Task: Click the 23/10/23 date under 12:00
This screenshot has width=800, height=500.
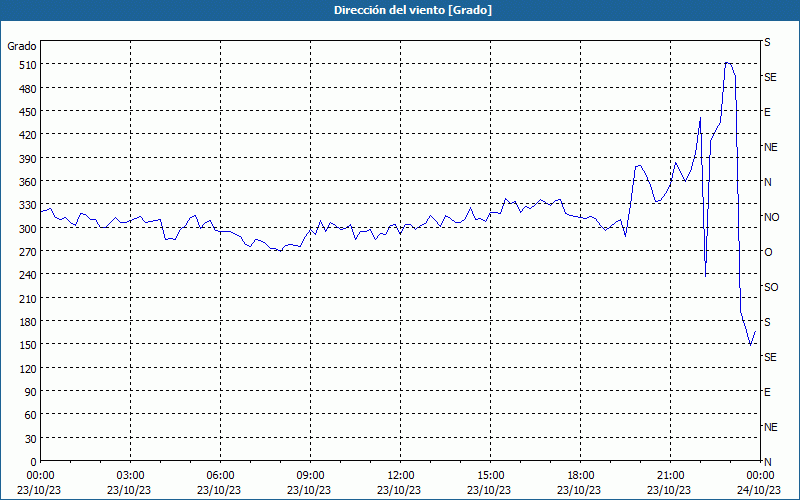Action: click(x=399, y=490)
